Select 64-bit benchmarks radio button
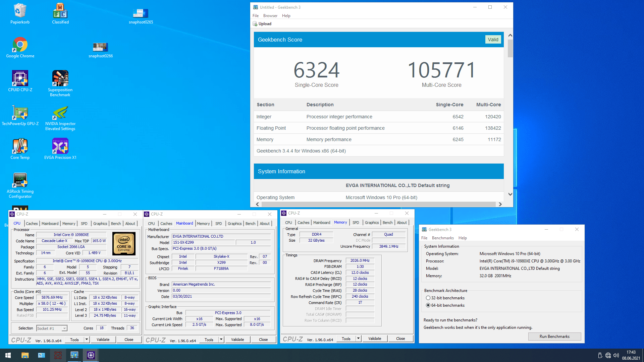This screenshot has height=362, width=644. tap(428, 305)
